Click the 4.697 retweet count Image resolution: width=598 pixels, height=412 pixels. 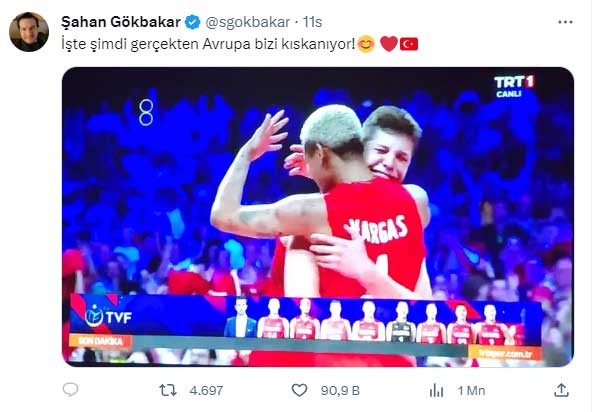coord(206,391)
